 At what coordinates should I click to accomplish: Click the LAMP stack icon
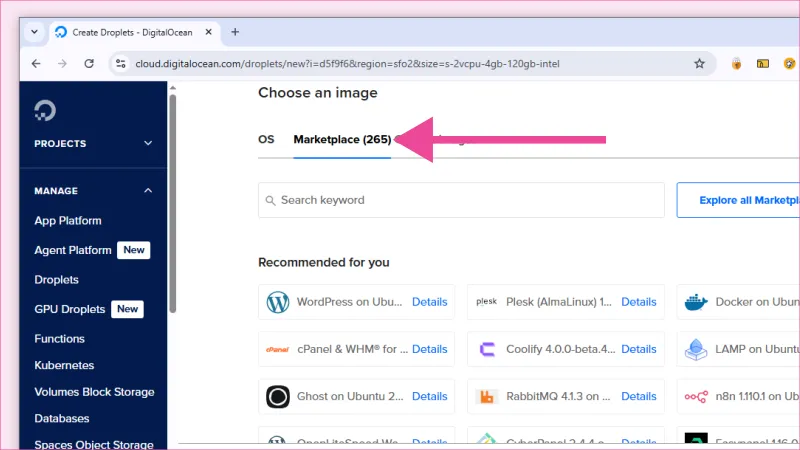point(696,349)
